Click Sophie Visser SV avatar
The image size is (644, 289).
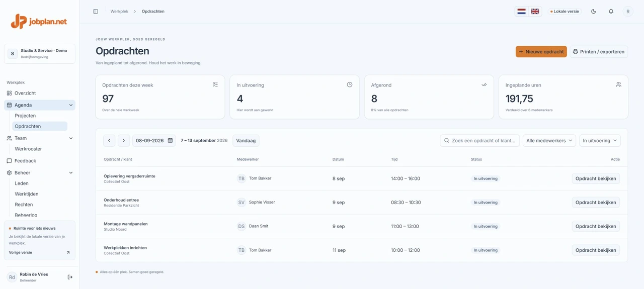click(242, 203)
